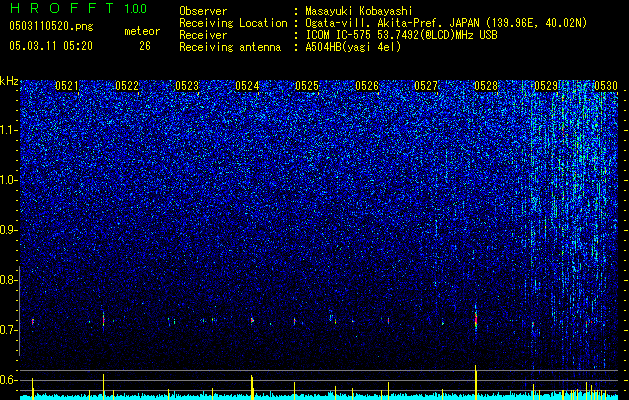
Task: Click the 0529 time marker
Action: click(546, 86)
